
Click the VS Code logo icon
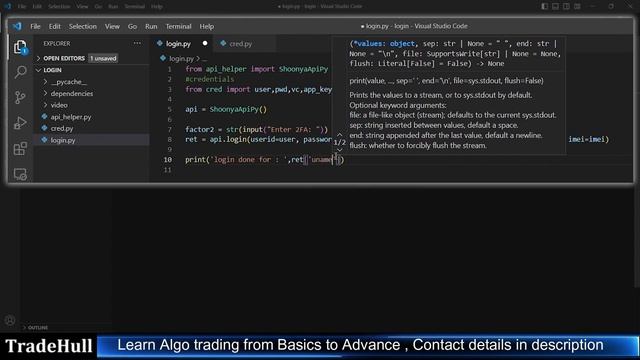pyautogui.click(x=17, y=26)
